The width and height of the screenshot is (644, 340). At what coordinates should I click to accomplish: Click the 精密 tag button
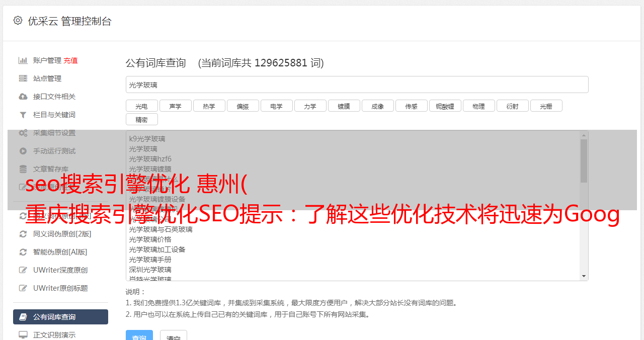[x=141, y=120]
